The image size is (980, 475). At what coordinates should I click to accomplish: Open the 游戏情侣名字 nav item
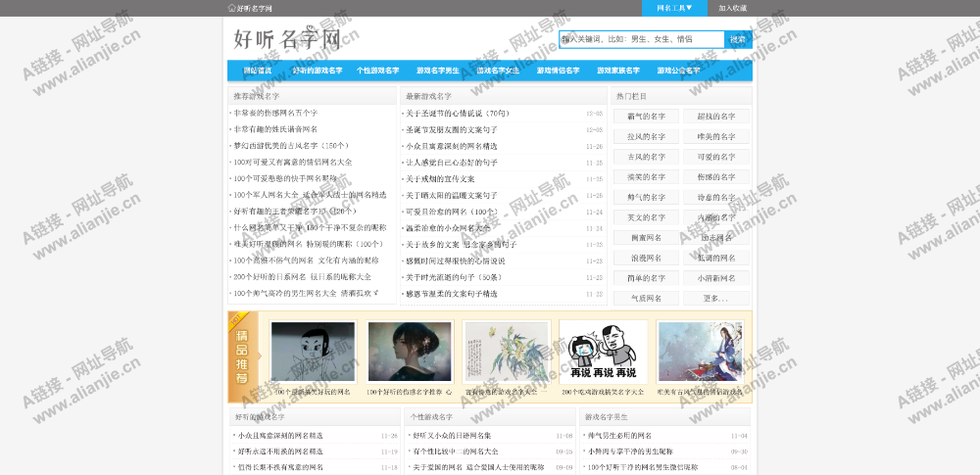point(559,71)
